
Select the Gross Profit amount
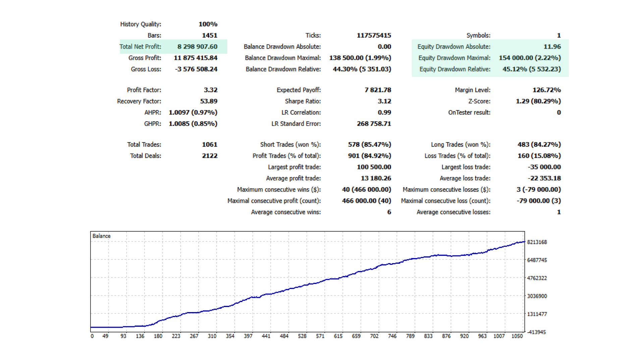(195, 58)
